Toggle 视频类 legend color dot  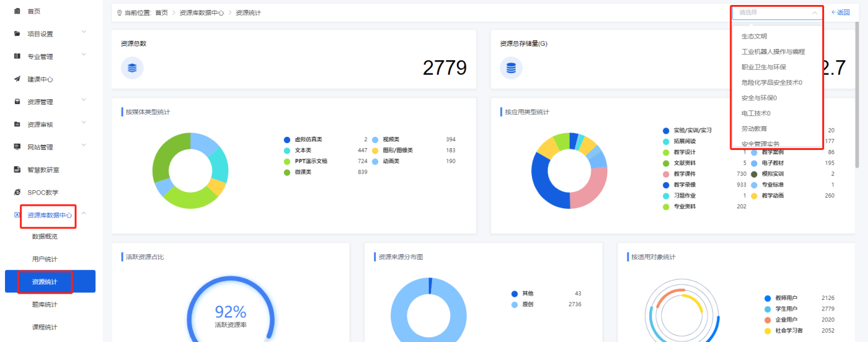coord(375,139)
